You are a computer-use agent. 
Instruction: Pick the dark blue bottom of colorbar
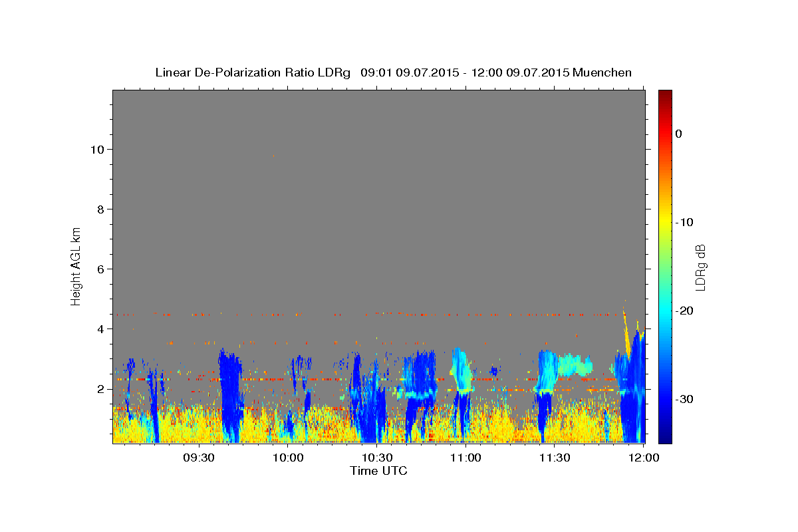tap(665, 438)
